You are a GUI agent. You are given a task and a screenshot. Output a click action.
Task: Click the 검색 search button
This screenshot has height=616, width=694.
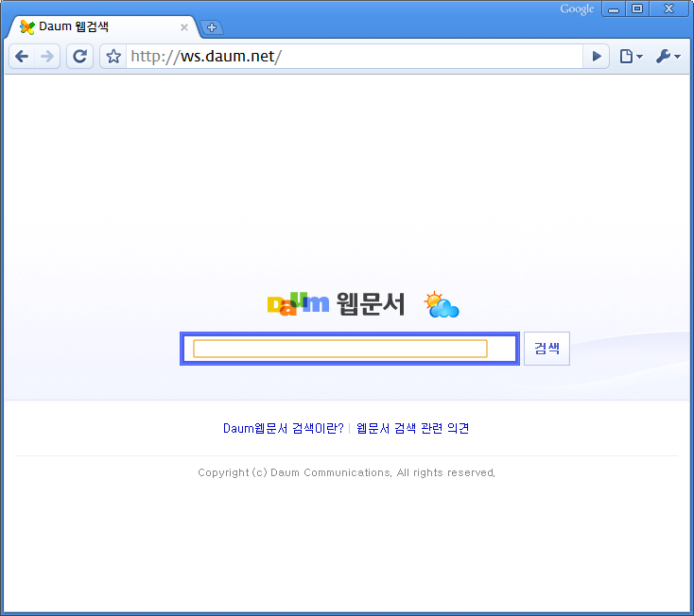coord(547,349)
